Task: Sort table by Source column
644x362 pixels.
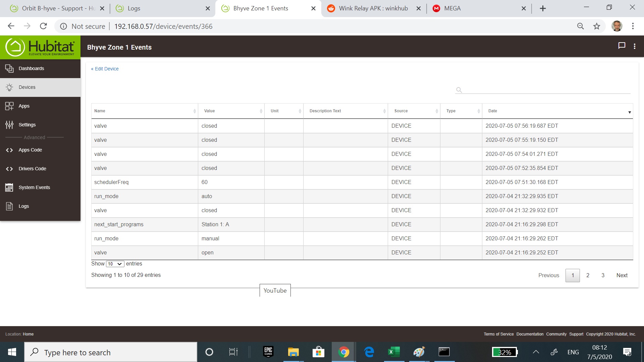Action: (414, 111)
